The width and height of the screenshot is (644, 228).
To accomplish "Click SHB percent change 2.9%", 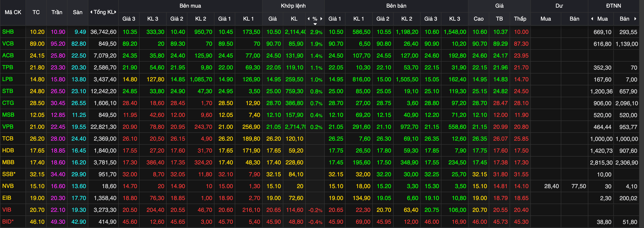I will coord(316,32).
